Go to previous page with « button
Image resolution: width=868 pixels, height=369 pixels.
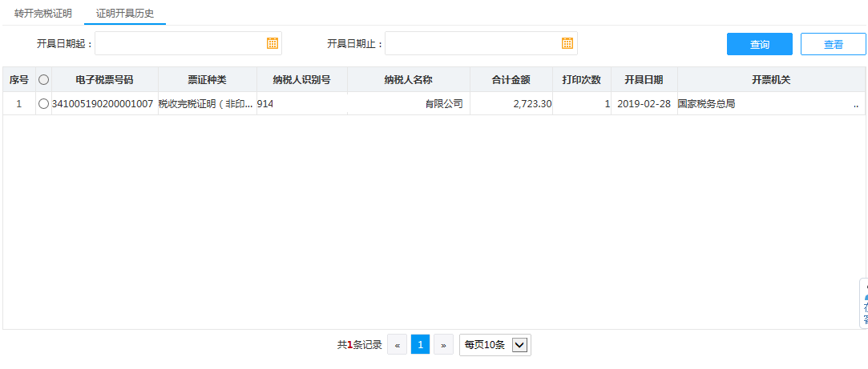(397, 345)
